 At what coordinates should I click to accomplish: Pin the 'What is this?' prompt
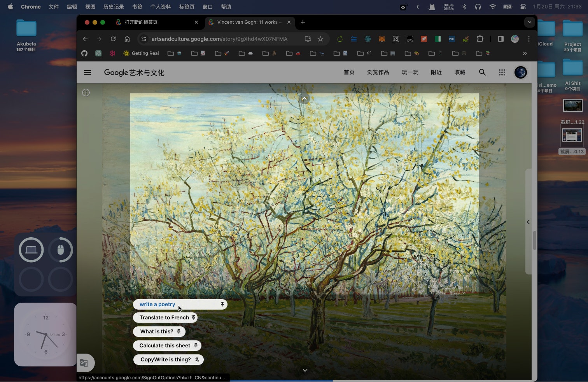coord(179,331)
